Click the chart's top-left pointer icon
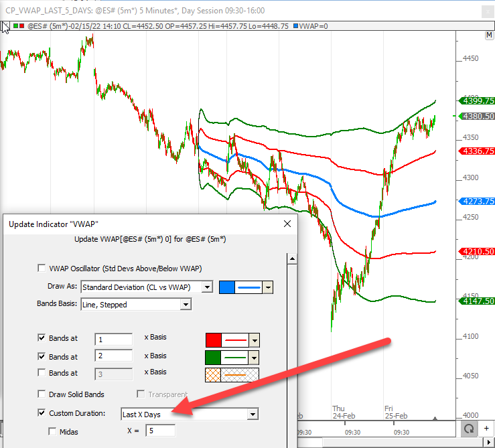The width and height of the screenshot is (495, 448). tap(5, 26)
